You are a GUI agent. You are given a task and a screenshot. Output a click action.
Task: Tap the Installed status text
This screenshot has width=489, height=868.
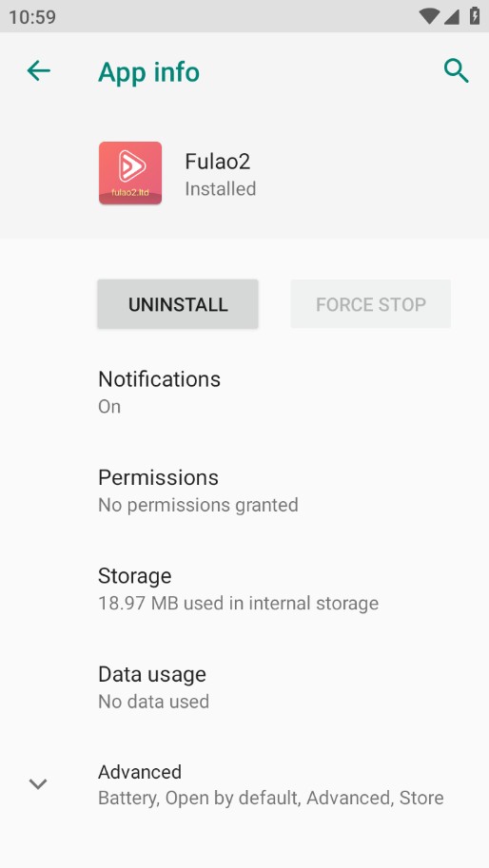point(221,189)
